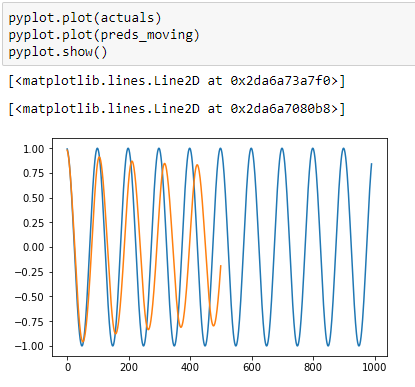Click y-axis tick label 0.50
The image size is (415, 387).
33,198
